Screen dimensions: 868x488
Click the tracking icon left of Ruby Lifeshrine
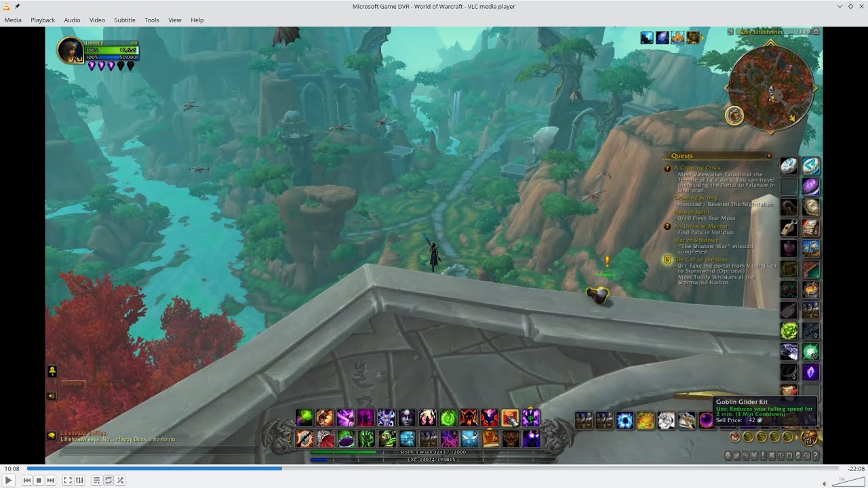click(x=731, y=32)
